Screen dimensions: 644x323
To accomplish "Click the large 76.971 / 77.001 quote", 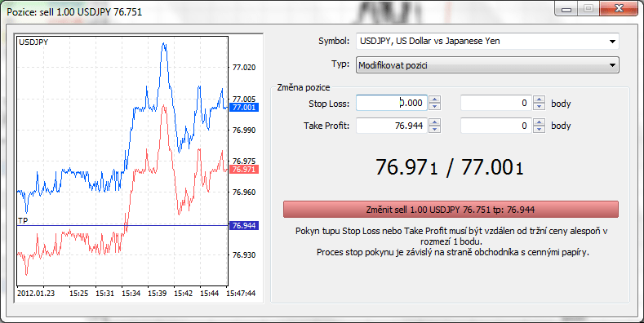I will pos(450,167).
